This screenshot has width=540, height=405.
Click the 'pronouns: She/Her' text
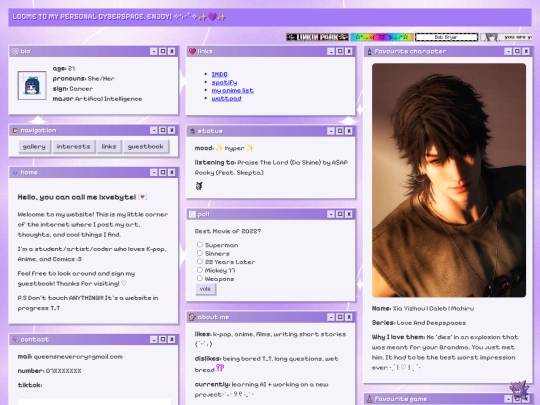point(83,79)
